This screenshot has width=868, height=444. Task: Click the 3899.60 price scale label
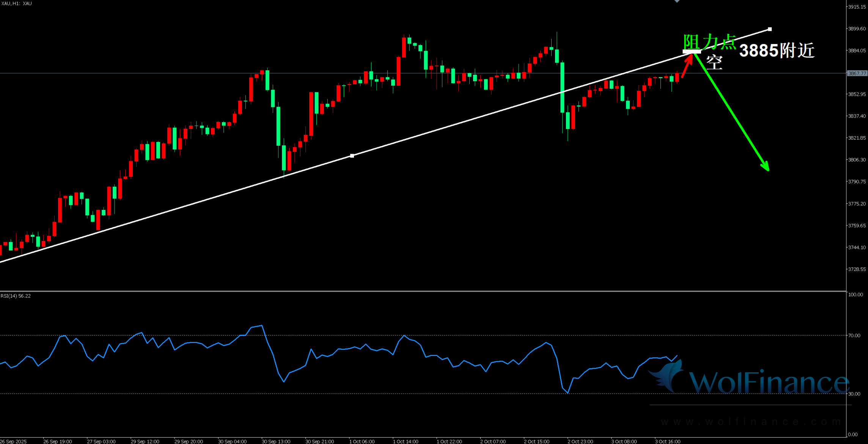[857, 29]
